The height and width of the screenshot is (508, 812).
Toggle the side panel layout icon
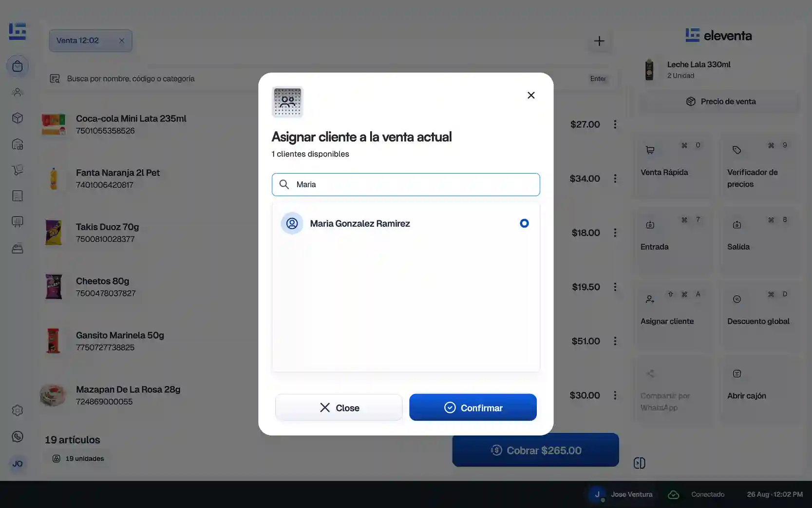pyautogui.click(x=640, y=463)
